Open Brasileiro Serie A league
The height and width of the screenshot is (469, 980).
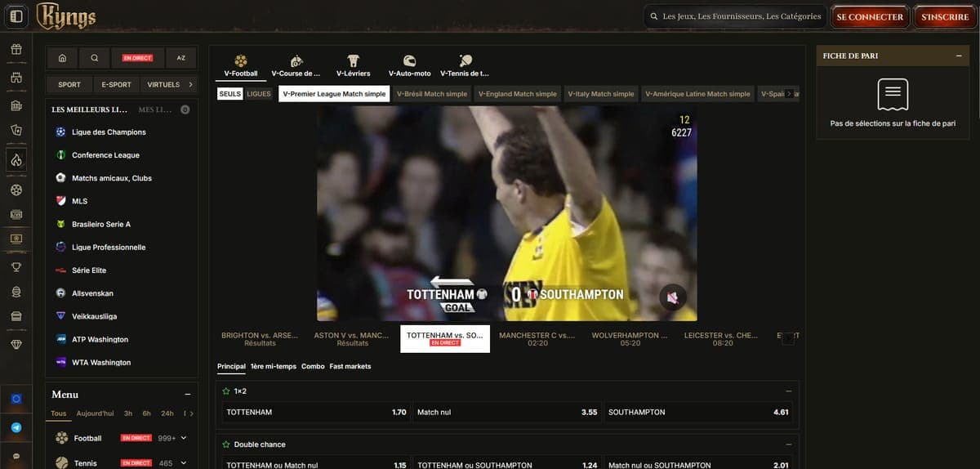coord(122,224)
